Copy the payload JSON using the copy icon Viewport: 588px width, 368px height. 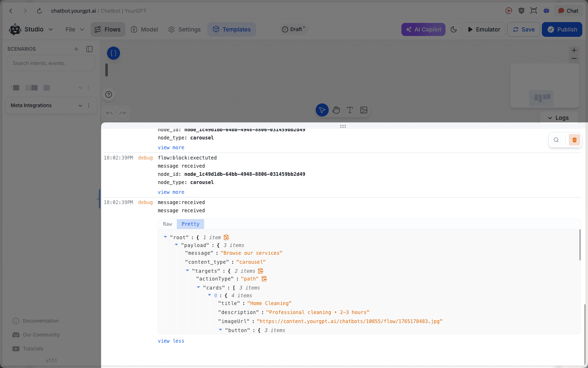click(227, 237)
